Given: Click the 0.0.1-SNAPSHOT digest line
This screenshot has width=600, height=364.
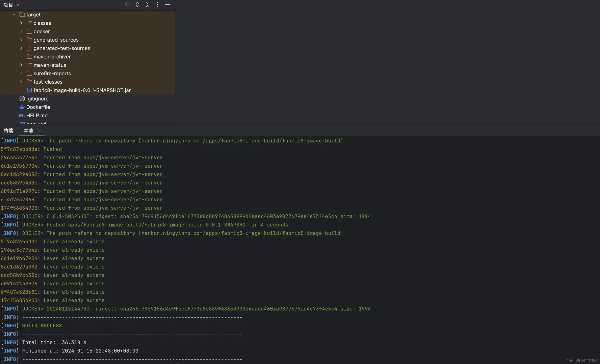Looking at the screenshot, I should (x=186, y=216).
